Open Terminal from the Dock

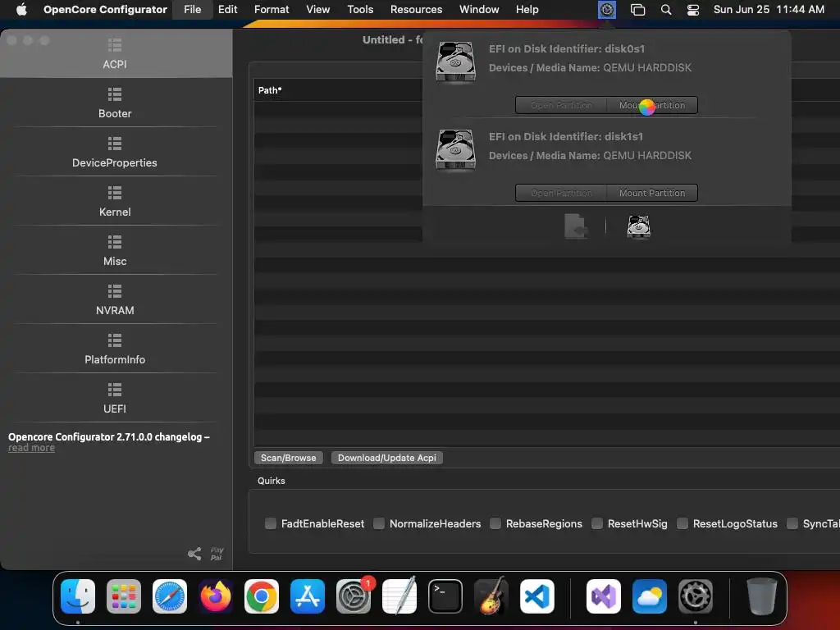(x=445, y=596)
